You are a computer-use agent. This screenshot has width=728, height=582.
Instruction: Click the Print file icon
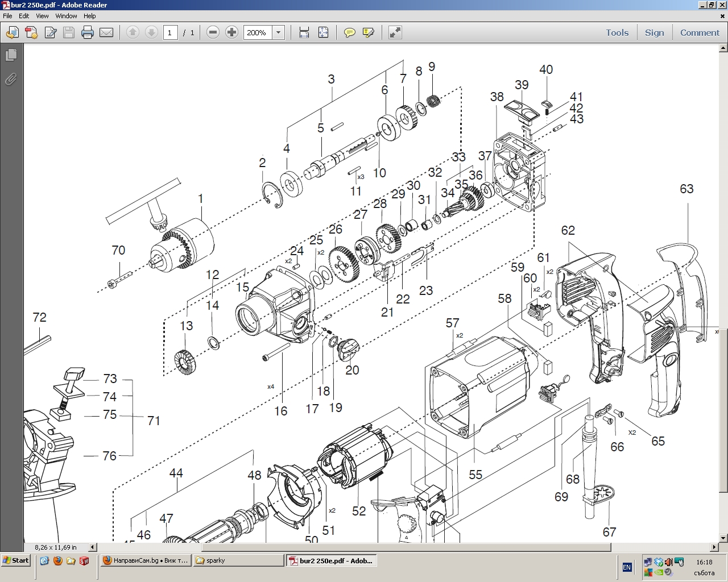(87, 32)
